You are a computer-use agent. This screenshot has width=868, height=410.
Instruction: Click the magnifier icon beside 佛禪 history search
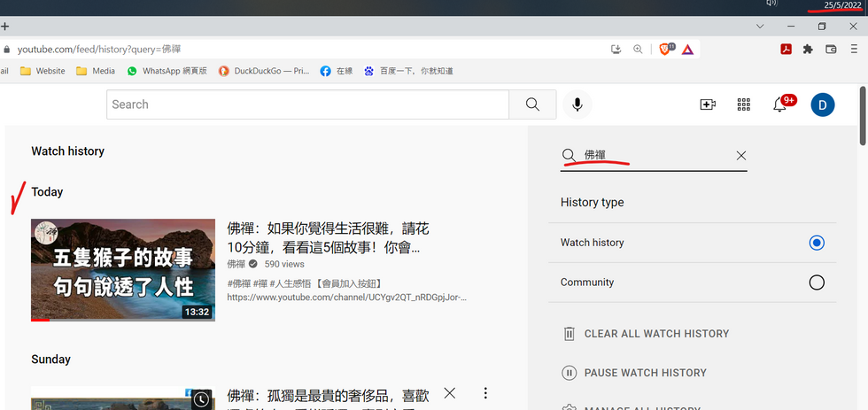tap(569, 156)
